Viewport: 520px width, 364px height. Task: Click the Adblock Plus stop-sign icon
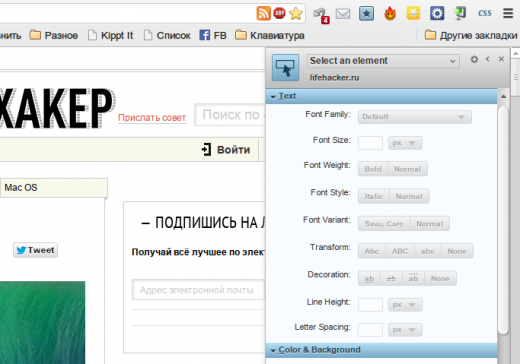click(x=279, y=13)
